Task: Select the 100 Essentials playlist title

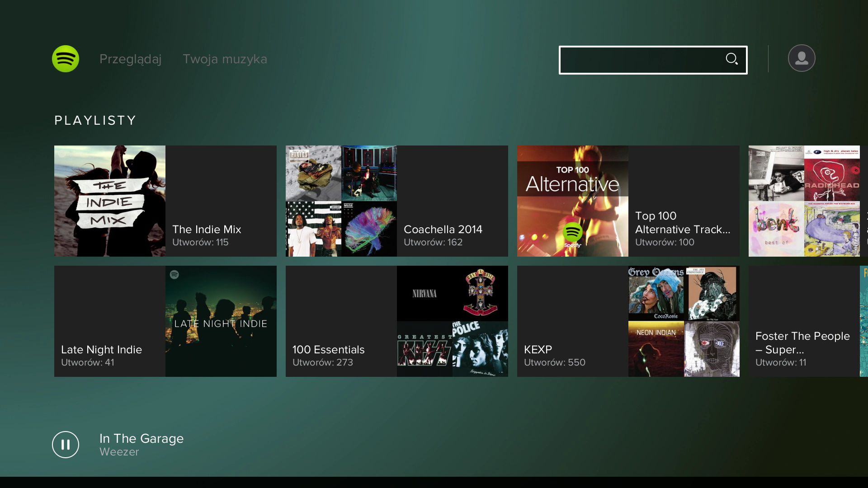Action: (x=328, y=350)
